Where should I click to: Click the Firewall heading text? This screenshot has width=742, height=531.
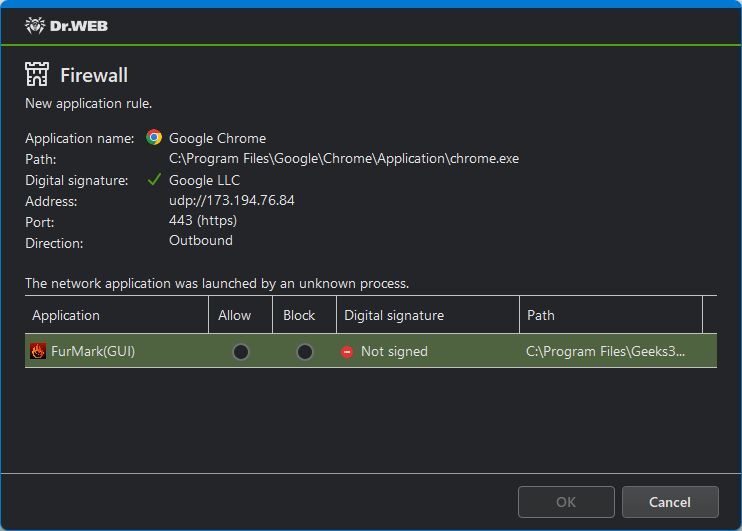94,75
